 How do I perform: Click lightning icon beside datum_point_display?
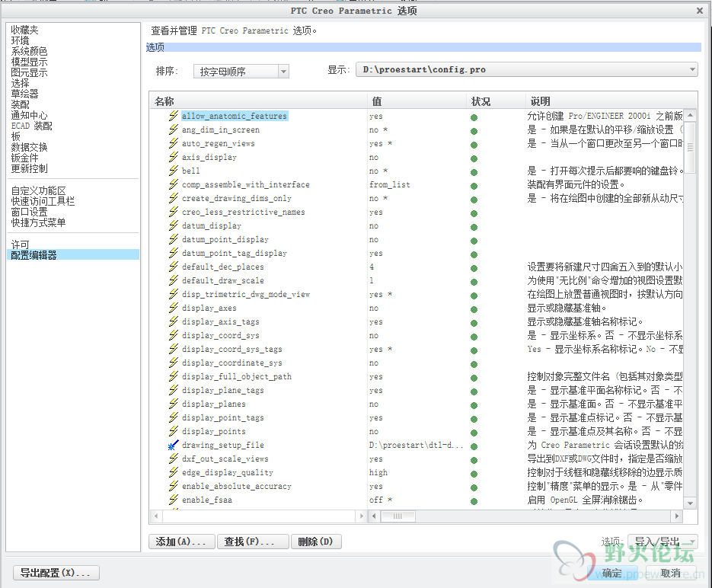click(x=174, y=239)
